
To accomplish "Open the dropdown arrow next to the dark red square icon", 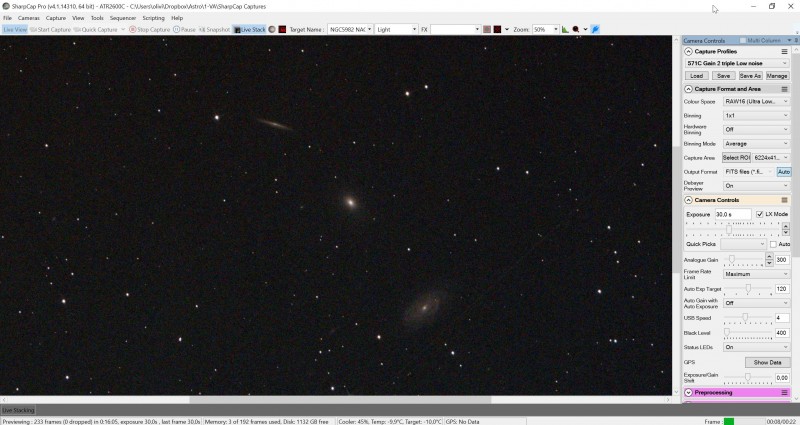I will [506, 30].
